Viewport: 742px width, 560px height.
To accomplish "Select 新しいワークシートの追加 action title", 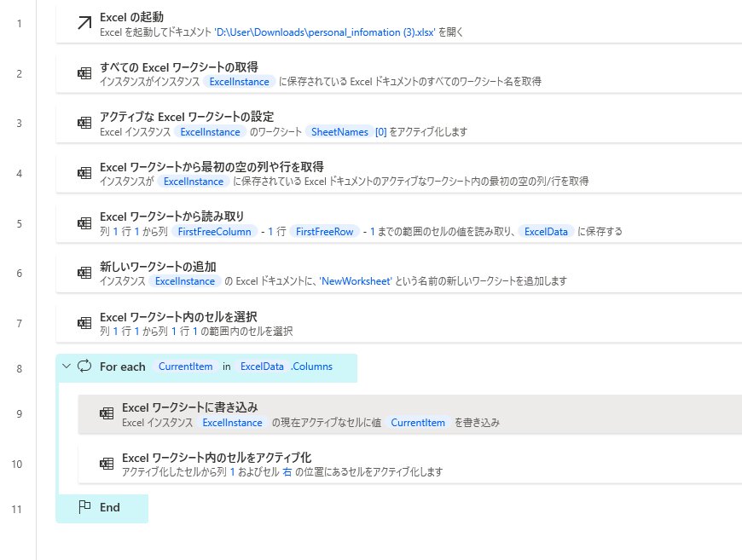I will click(x=158, y=267).
